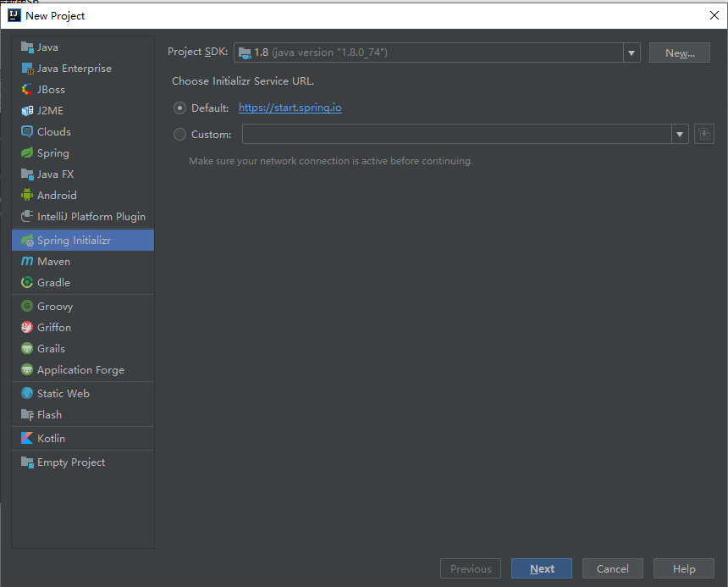Image resolution: width=728 pixels, height=587 pixels.
Task: Select Java in project type list
Action: (83, 47)
